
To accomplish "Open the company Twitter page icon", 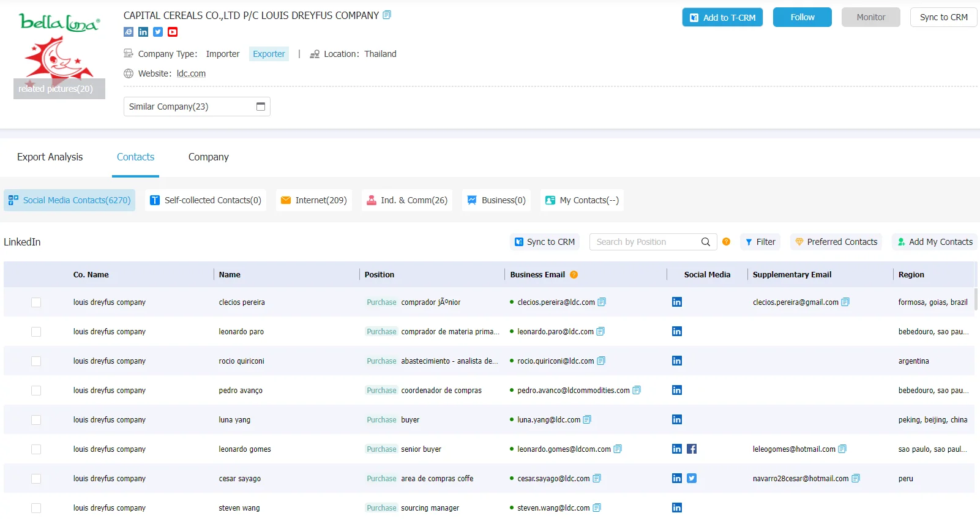I will 158,32.
